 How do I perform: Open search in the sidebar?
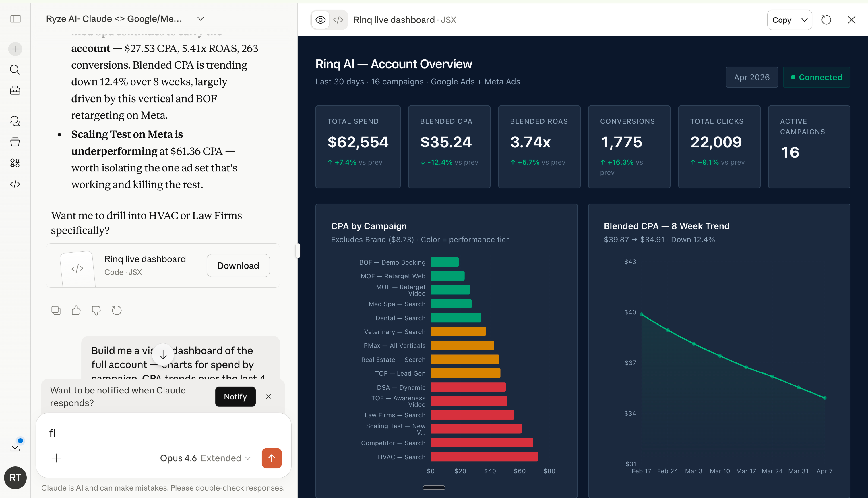click(x=15, y=70)
